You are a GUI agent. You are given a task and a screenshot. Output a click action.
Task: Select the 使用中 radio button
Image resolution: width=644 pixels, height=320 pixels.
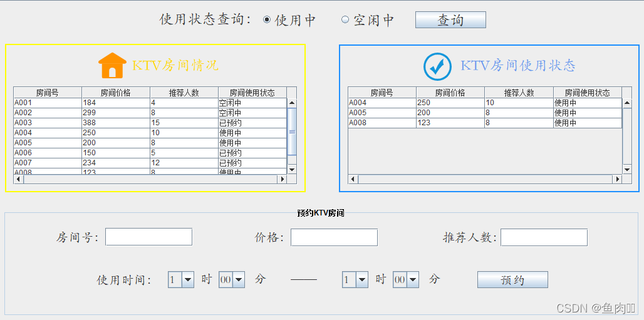point(267,19)
